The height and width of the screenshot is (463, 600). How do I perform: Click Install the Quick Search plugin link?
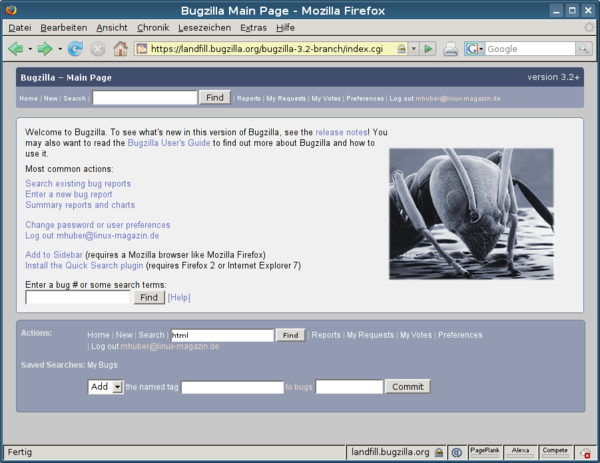84,265
